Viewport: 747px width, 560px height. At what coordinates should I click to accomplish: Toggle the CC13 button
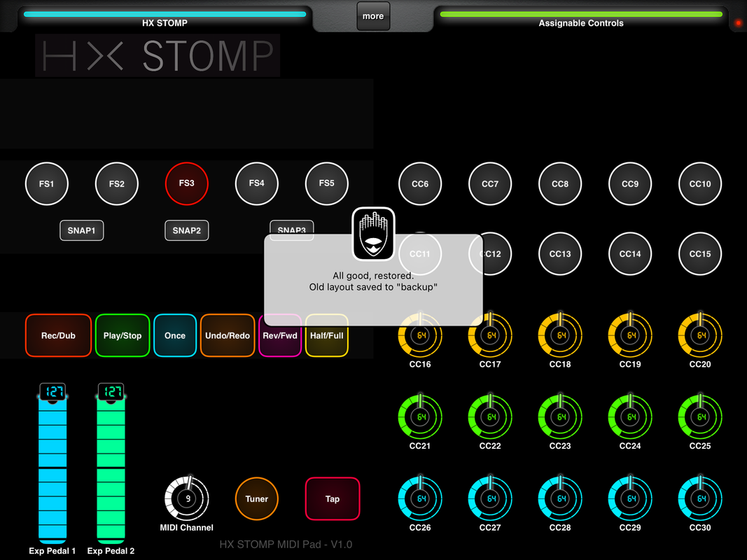coord(560,254)
